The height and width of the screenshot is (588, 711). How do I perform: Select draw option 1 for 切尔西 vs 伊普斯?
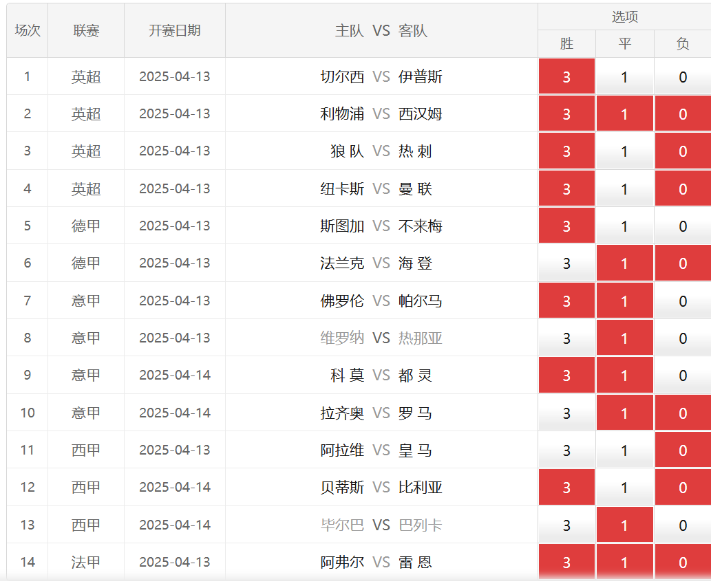(624, 76)
